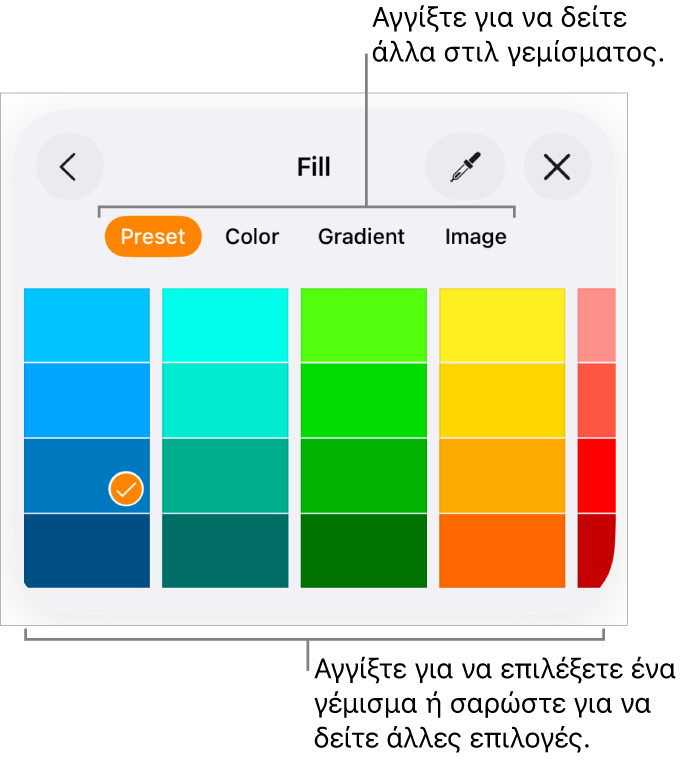Choose the lightest sky blue swatch
This screenshot has height=761, width=684.
tap(87, 325)
